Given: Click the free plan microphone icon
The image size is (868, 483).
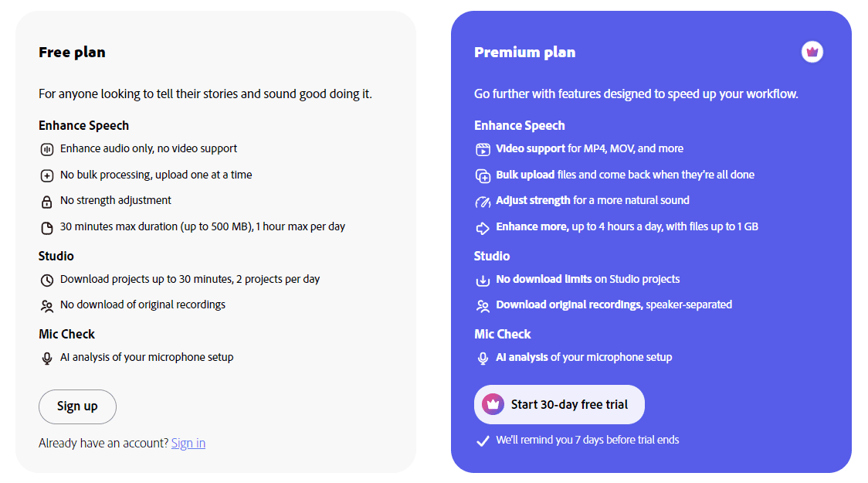Looking at the screenshot, I should 47,359.
